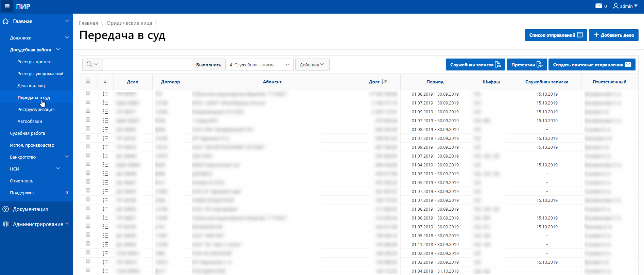Click the Создать почтовые отправления button

pyautogui.click(x=592, y=65)
